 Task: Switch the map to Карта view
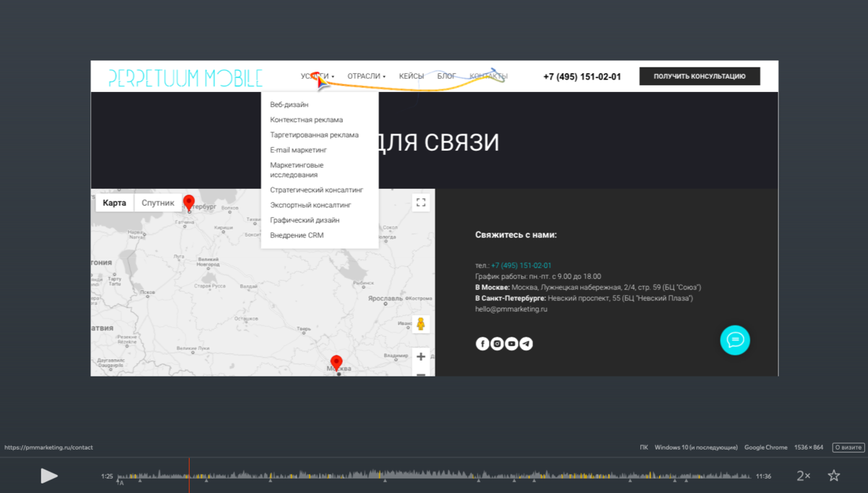[x=114, y=203]
